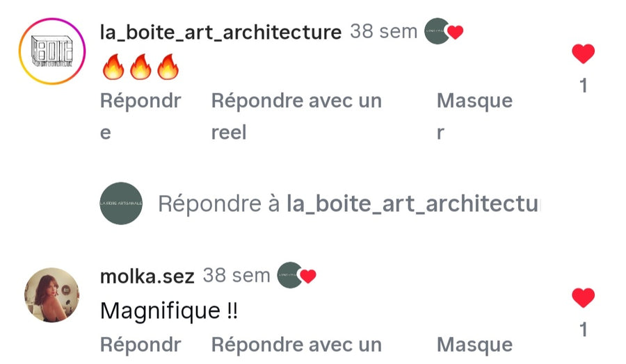View like count under molka.sez's heart
The image size is (626, 364).
(583, 329)
